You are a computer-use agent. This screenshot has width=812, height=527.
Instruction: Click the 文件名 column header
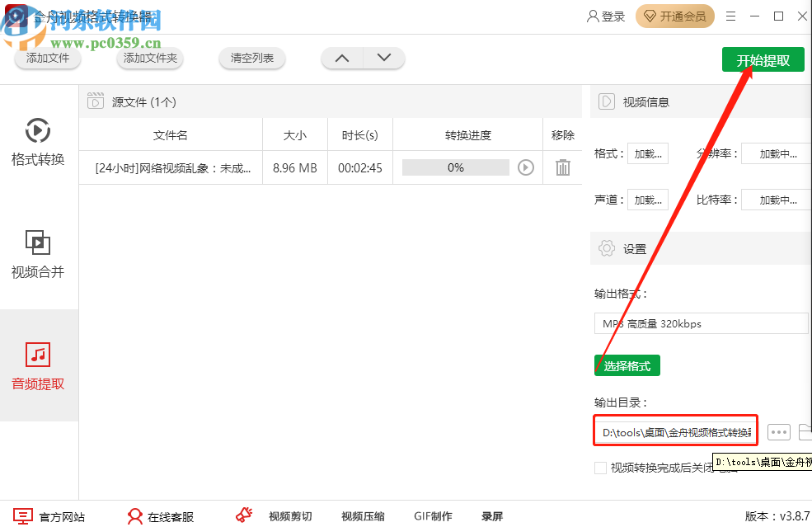click(x=171, y=135)
